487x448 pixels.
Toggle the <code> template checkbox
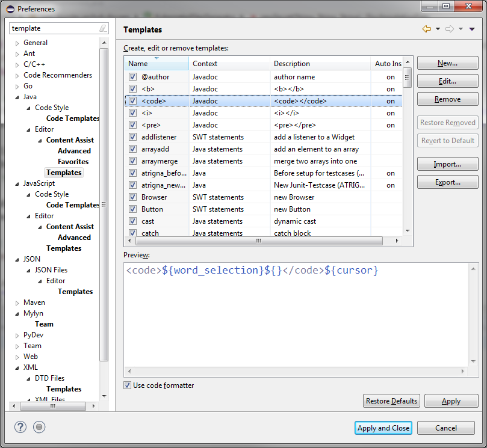coord(132,101)
